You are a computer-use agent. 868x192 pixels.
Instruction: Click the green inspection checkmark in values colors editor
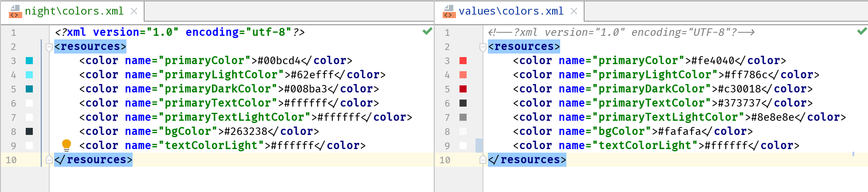[x=862, y=31]
